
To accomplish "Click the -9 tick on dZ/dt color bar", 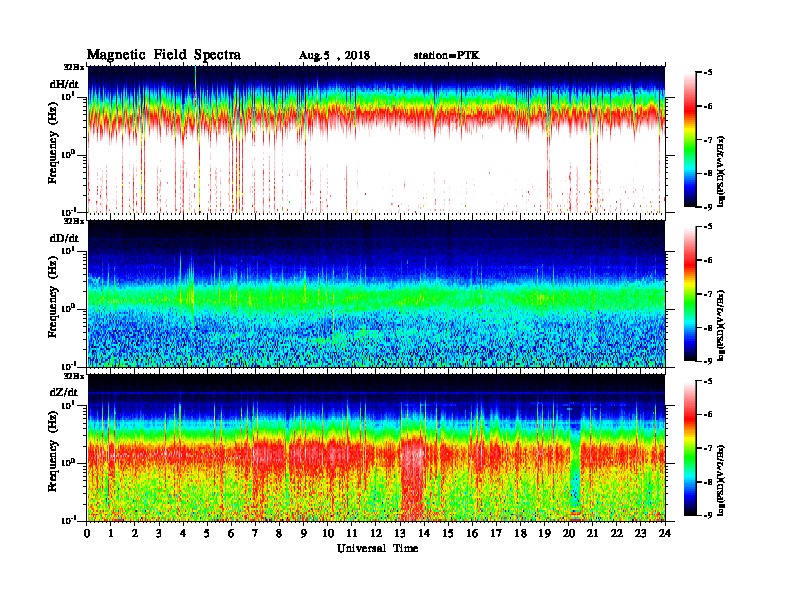I will 708,515.
